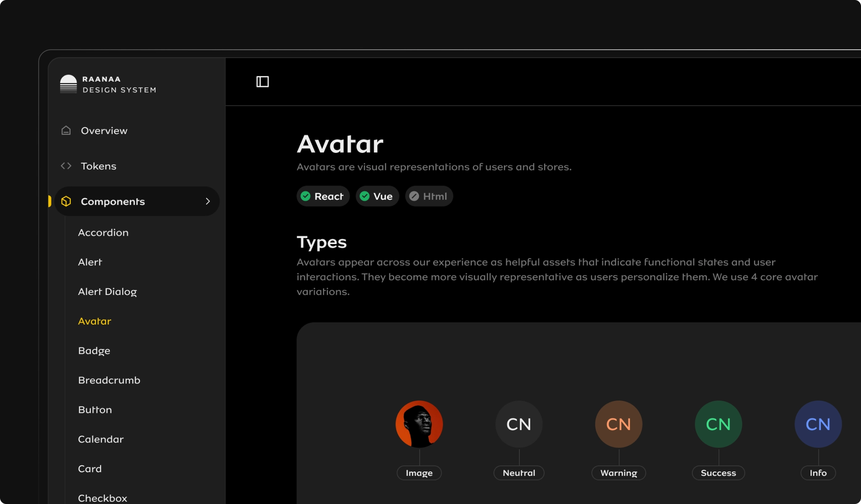The height and width of the screenshot is (504, 861).
Task: Click the Info label tag
Action: coord(818,473)
